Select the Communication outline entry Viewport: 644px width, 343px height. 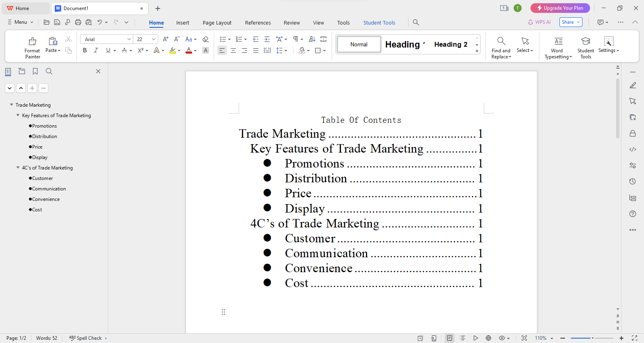point(49,189)
